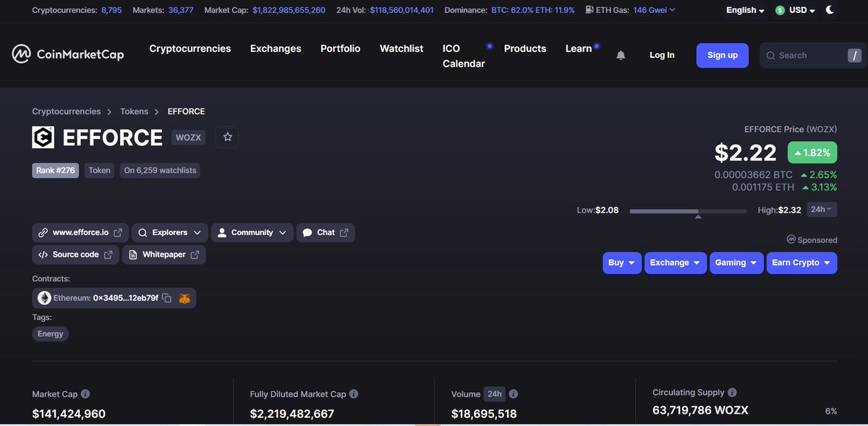Open the Chat link

[325, 233]
